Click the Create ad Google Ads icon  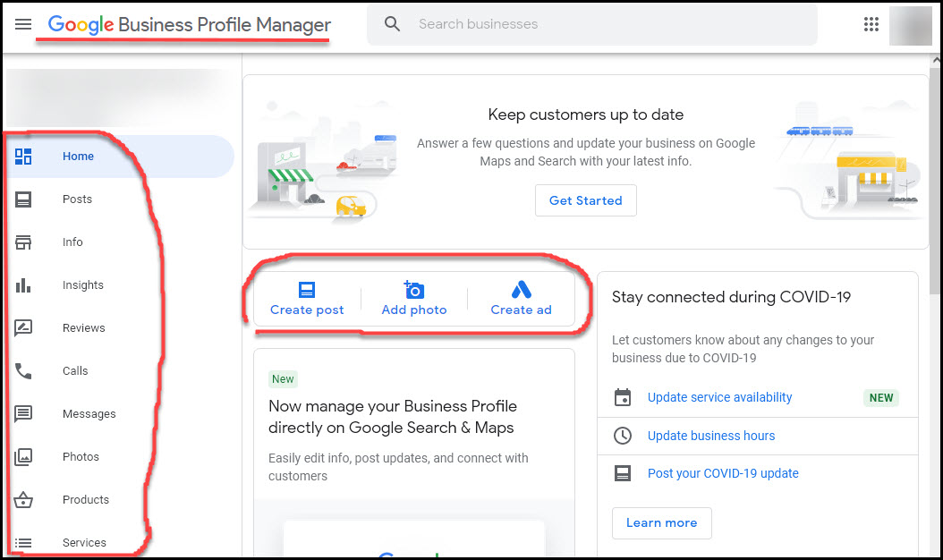521,289
